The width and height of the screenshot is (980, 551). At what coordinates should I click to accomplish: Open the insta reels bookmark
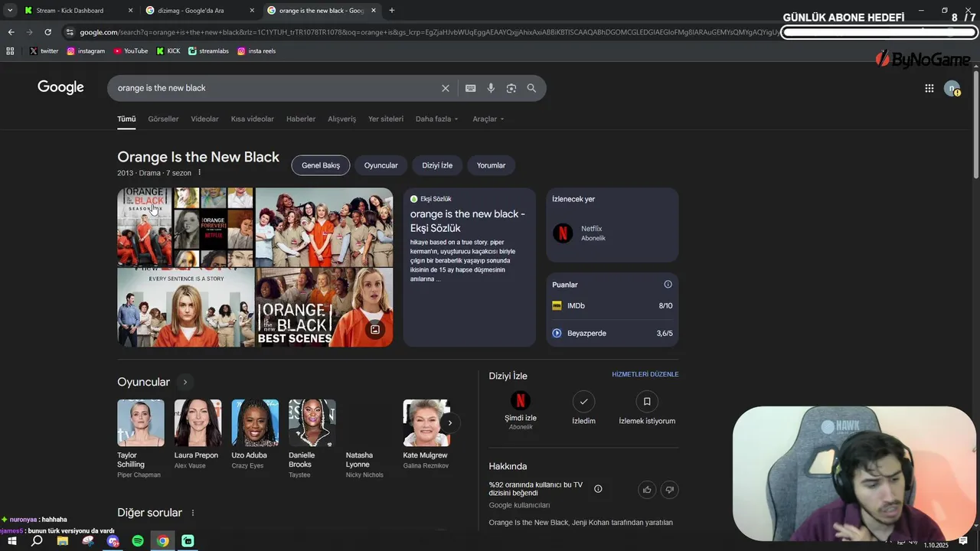coord(256,51)
